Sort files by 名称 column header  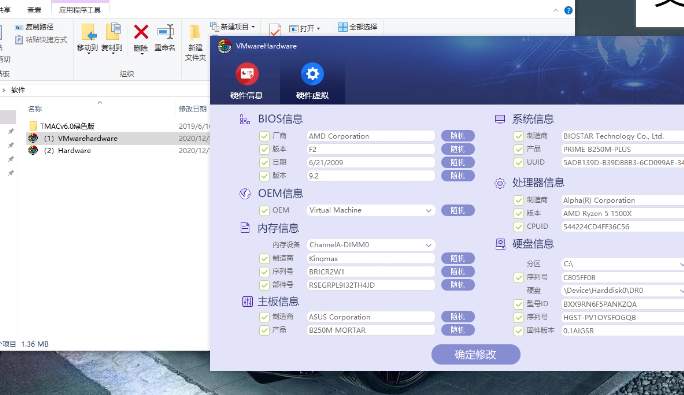tap(35, 109)
